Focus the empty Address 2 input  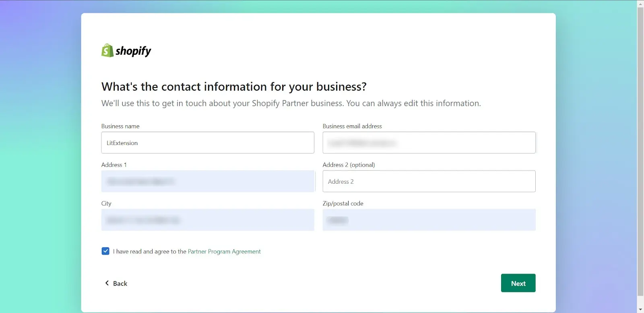(429, 182)
